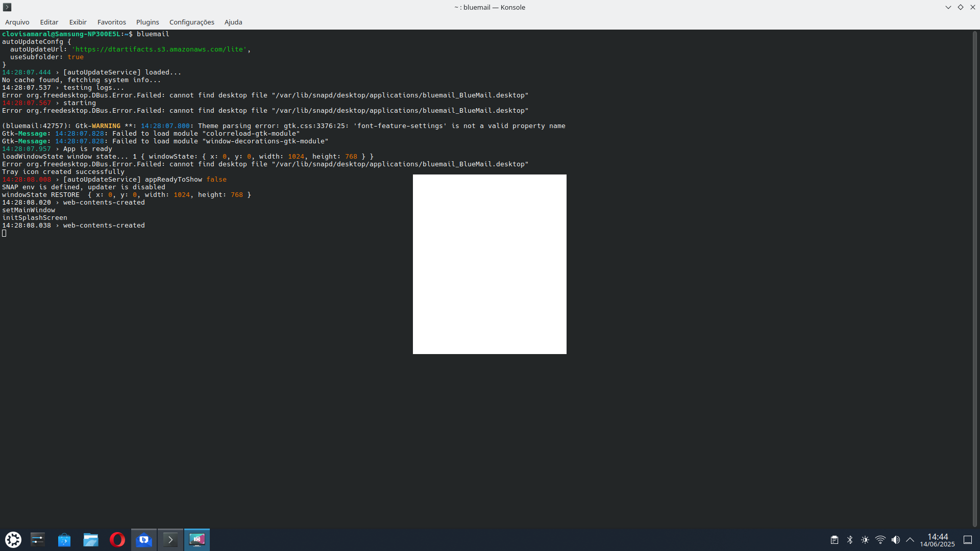
Task: Switch to the Konsole taskbar entry
Action: click(170, 539)
